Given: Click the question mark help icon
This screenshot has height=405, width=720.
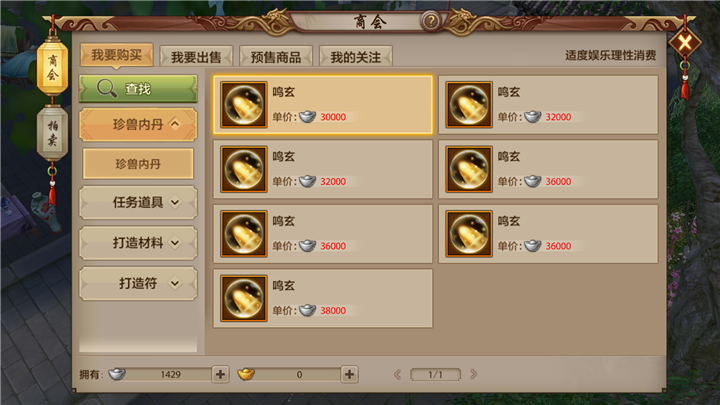Looking at the screenshot, I should pyautogui.click(x=431, y=21).
